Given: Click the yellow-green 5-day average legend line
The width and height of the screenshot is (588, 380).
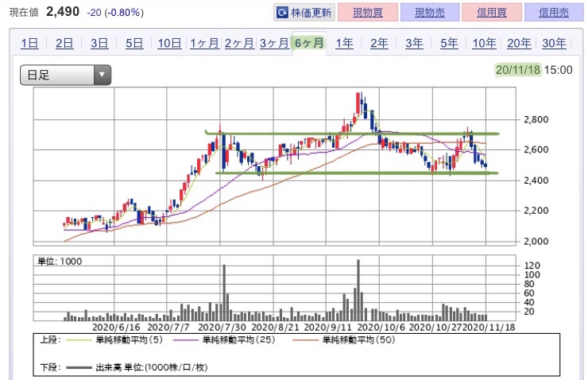Looking at the screenshot, I should [79, 340].
